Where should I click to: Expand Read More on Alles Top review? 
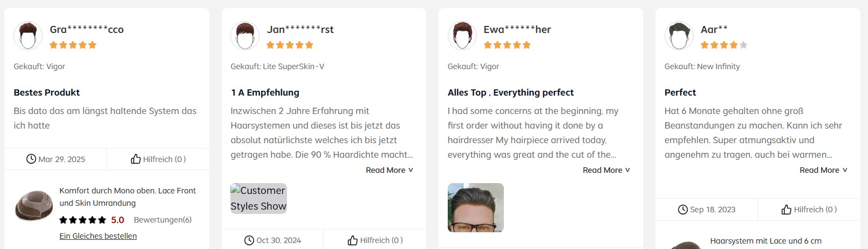[606, 170]
